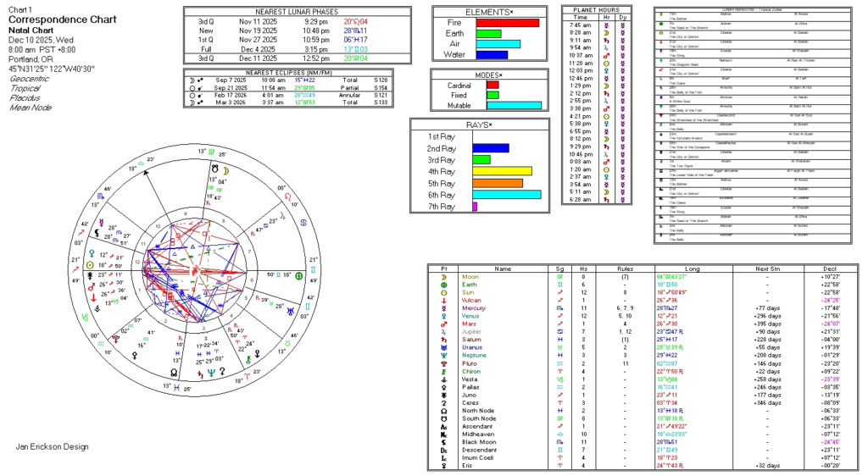Click the yellow 4th Ray bar
The image size is (868, 476).
click(502, 171)
